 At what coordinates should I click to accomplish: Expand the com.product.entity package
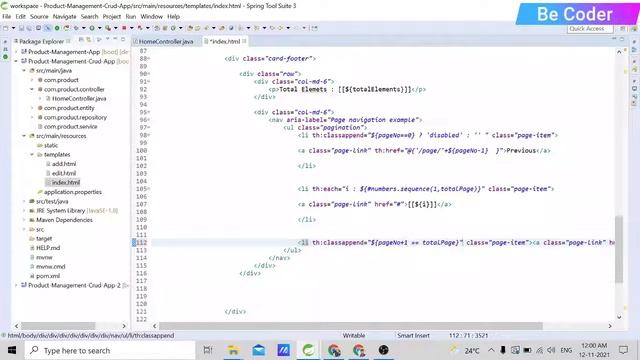32,108
